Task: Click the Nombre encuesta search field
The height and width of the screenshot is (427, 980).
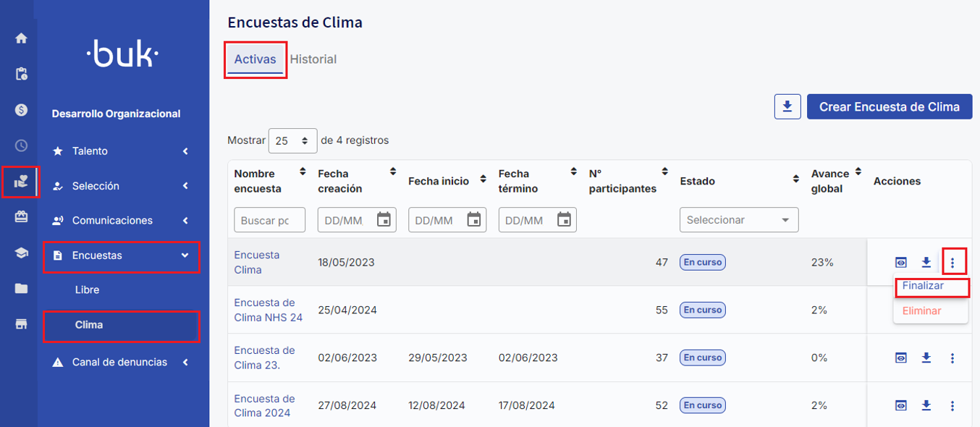Action: click(269, 220)
